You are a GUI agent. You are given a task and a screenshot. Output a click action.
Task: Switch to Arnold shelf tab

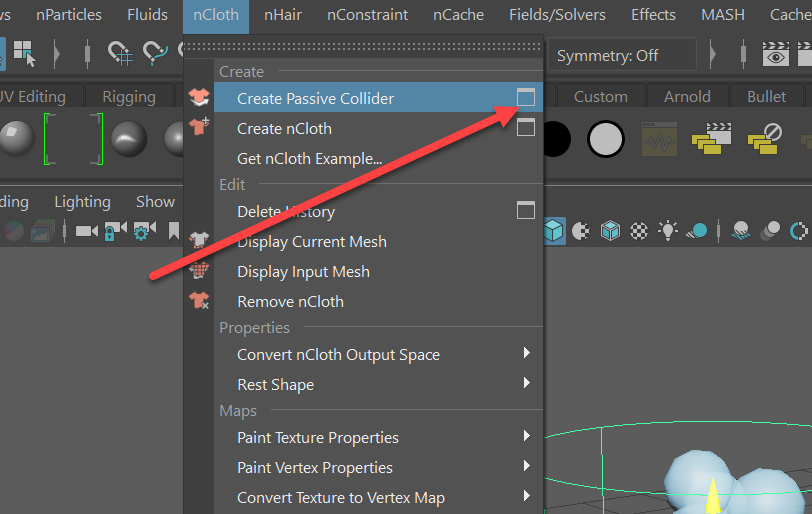pyautogui.click(x=687, y=96)
